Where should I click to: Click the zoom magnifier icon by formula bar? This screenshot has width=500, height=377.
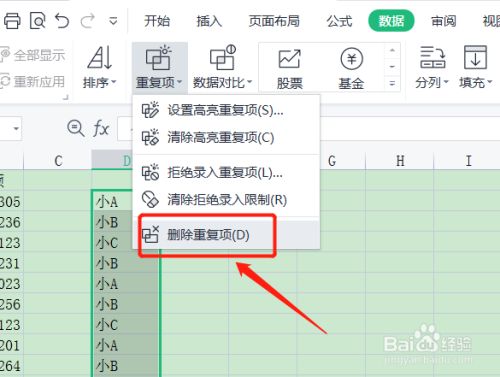(x=76, y=128)
